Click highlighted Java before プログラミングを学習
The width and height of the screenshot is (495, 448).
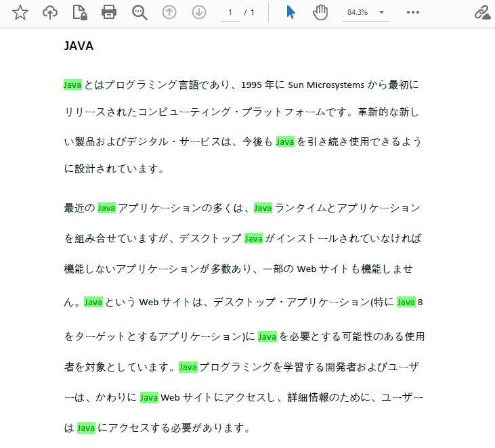pos(188,367)
